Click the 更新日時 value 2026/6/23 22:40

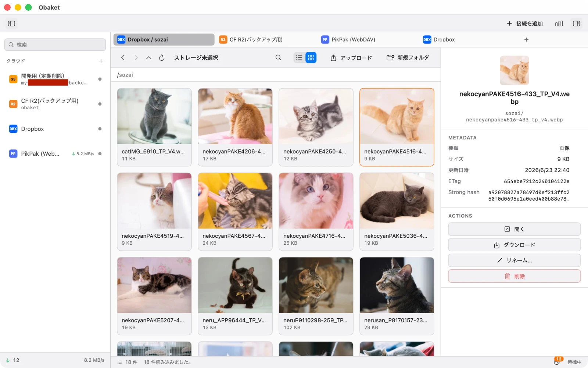pos(547,170)
